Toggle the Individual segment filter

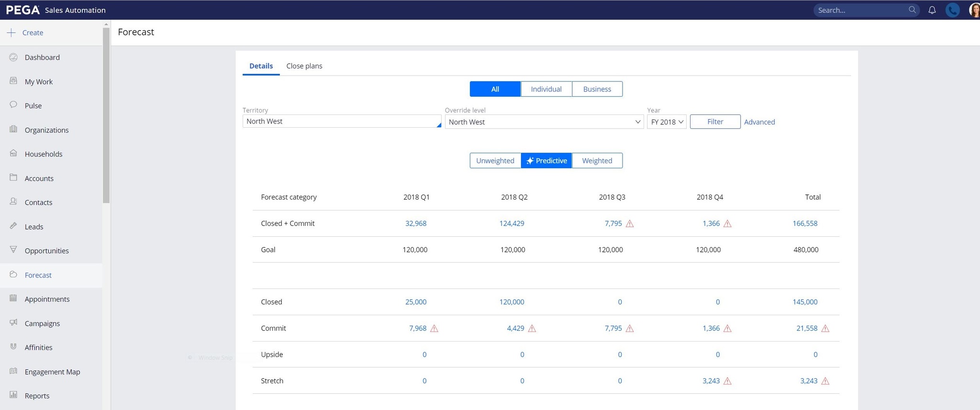point(546,89)
